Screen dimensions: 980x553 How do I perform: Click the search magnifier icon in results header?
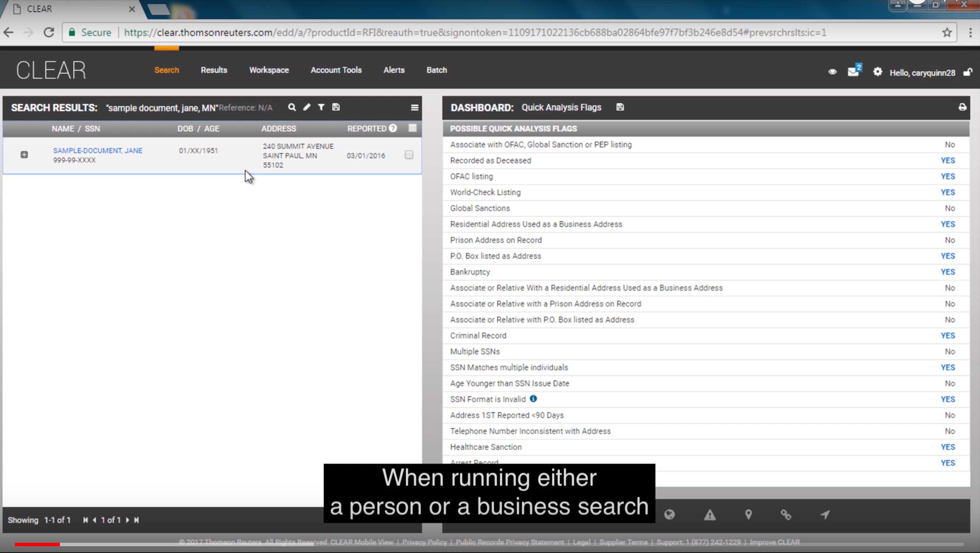[292, 107]
